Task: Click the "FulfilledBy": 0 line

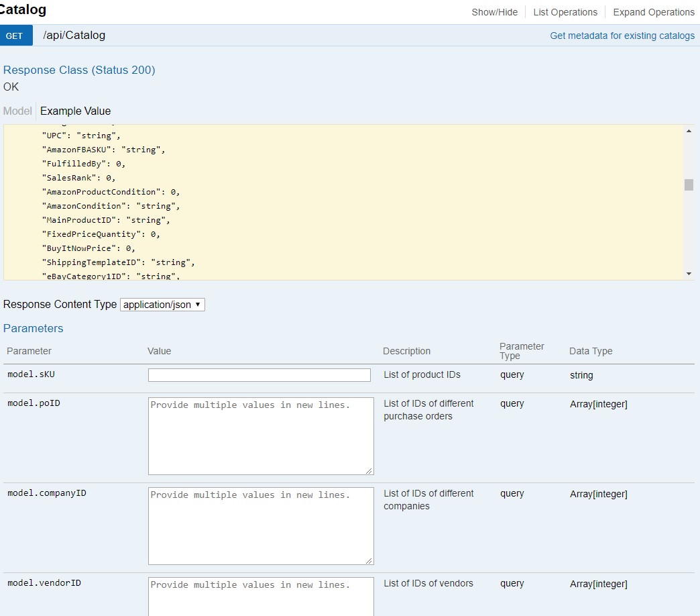Action: 84,164
